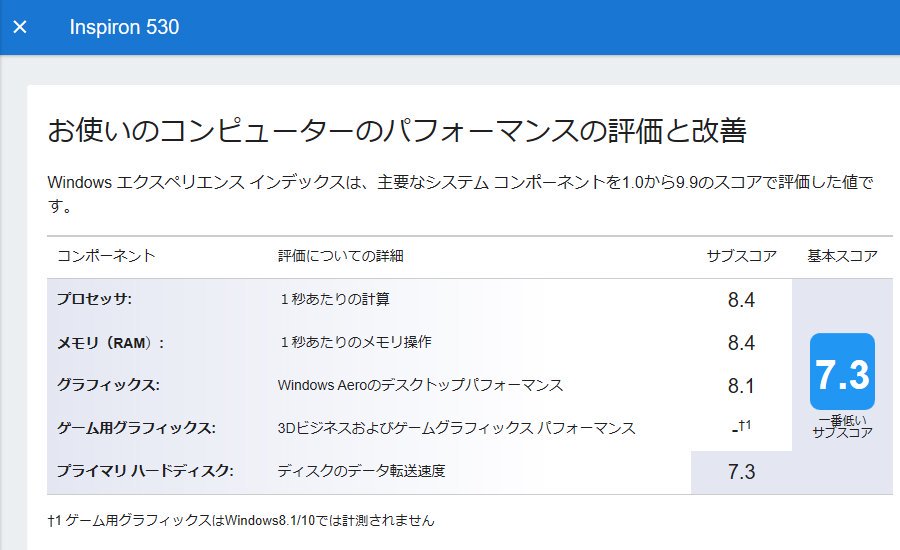The height and width of the screenshot is (550, 900).
Task: Click the 7.3 base score badge
Action: tap(842, 371)
